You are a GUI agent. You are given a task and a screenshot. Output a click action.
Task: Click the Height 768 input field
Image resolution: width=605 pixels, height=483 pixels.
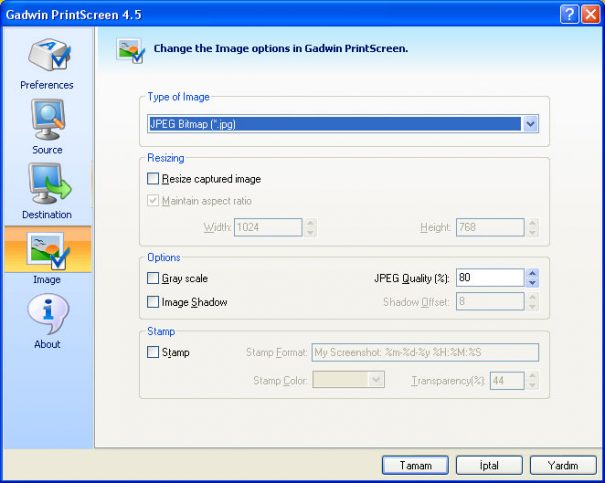click(490, 227)
